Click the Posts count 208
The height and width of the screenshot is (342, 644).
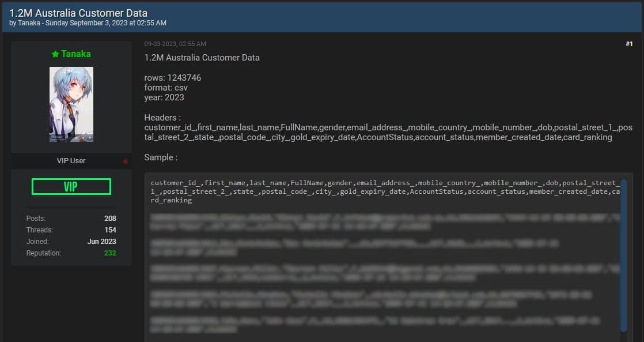click(110, 219)
